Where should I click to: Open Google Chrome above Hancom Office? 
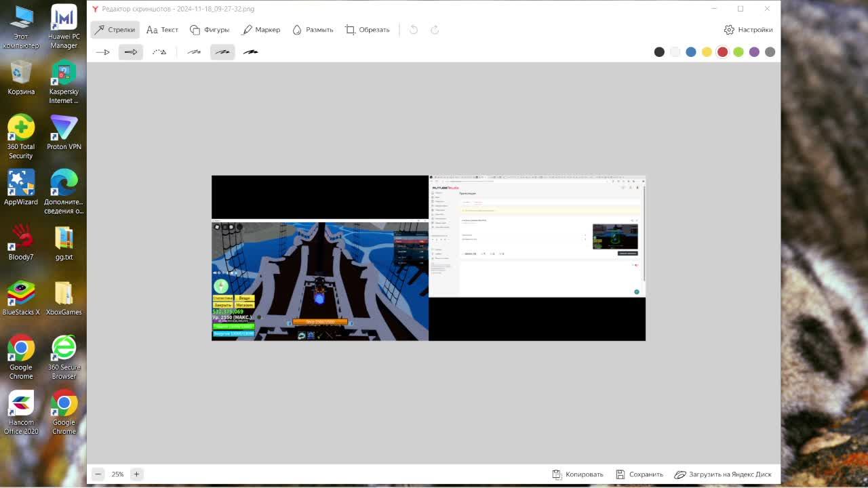(x=21, y=357)
